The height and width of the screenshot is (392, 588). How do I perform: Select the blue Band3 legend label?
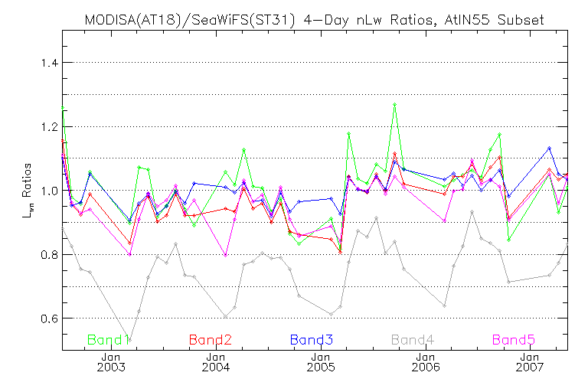(312, 340)
